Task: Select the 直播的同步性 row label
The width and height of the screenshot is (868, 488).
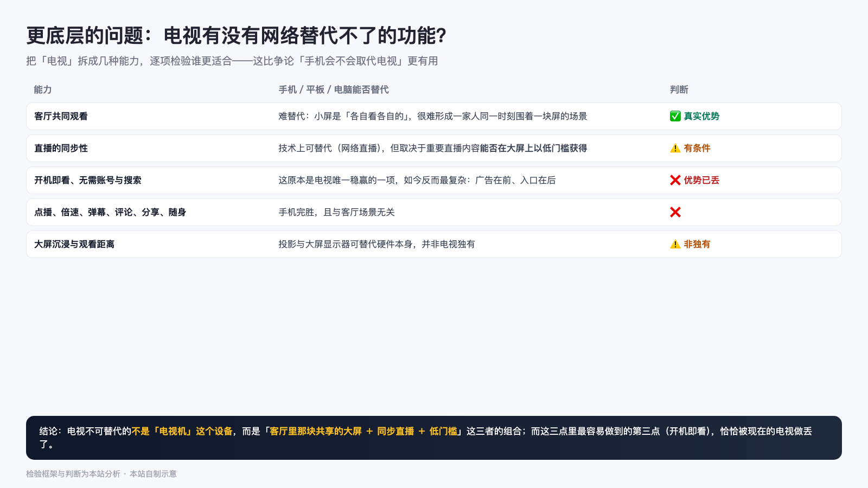Action: 61,148
